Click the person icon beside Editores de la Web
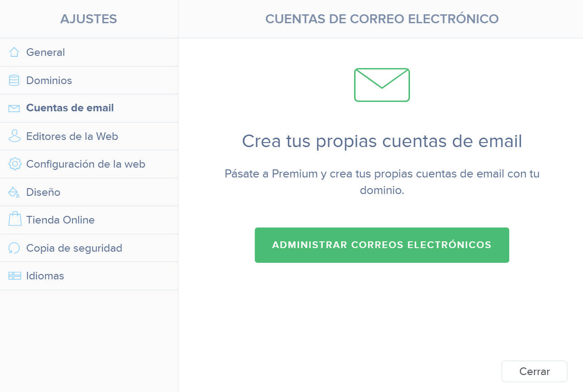583x392 pixels. (x=14, y=136)
